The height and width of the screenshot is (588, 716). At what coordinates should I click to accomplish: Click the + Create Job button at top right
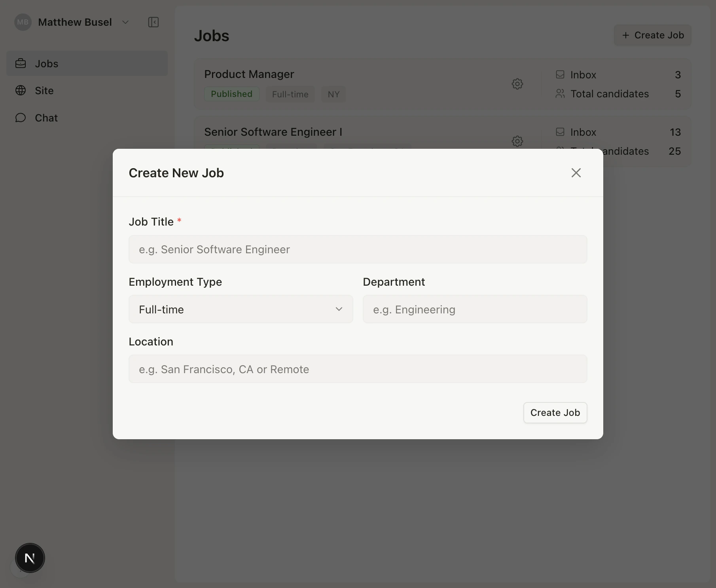point(652,35)
